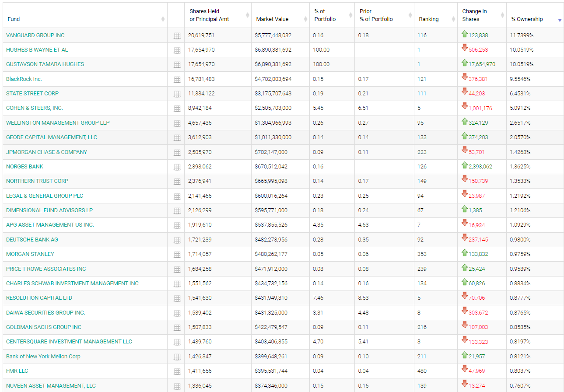Open DEUTSCHE BANK AG link
Screen dimensions: 564x392
32,240
